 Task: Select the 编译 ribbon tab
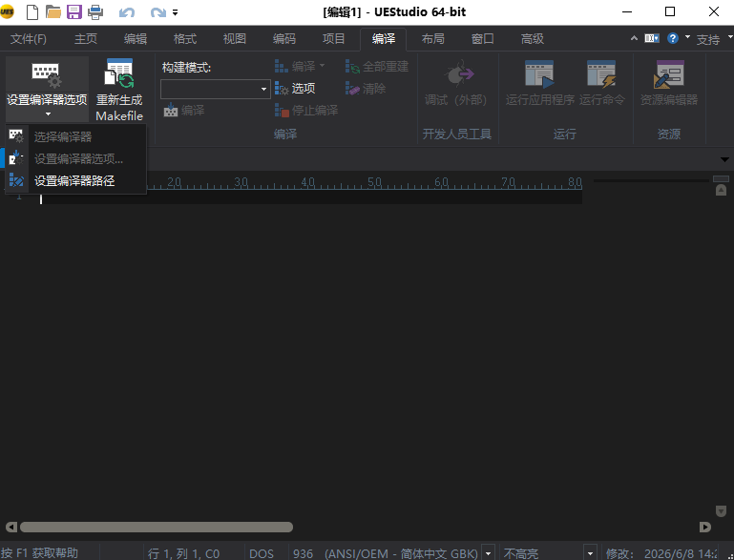click(384, 39)
